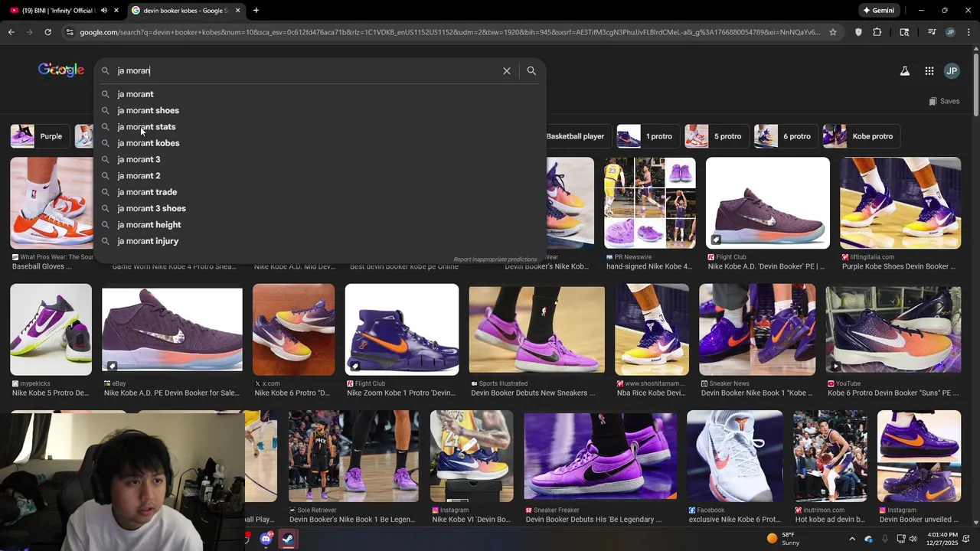Screen dimensions: 980x551
Task: Open Steam from the taskbar
Action: coord(288,539)
